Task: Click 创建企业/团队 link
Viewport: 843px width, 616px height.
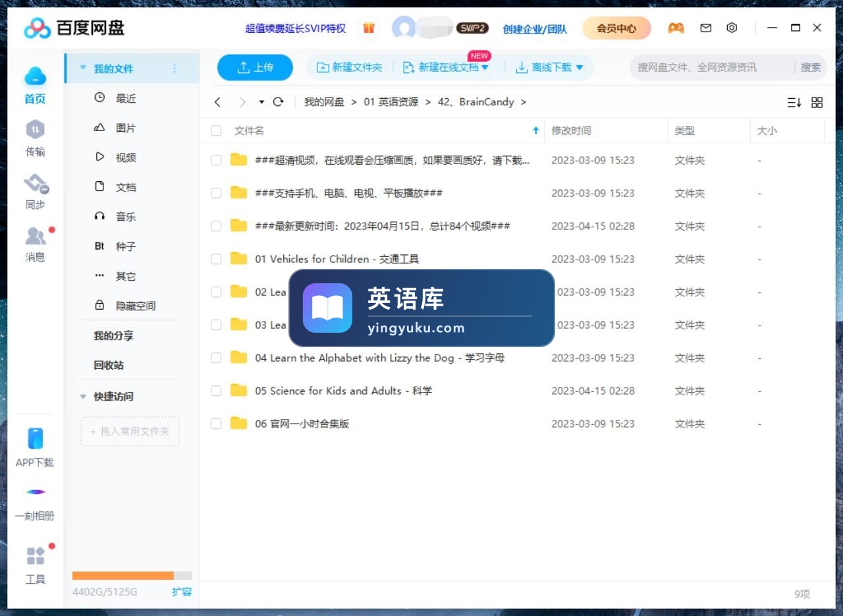Action: pos(534,29)
